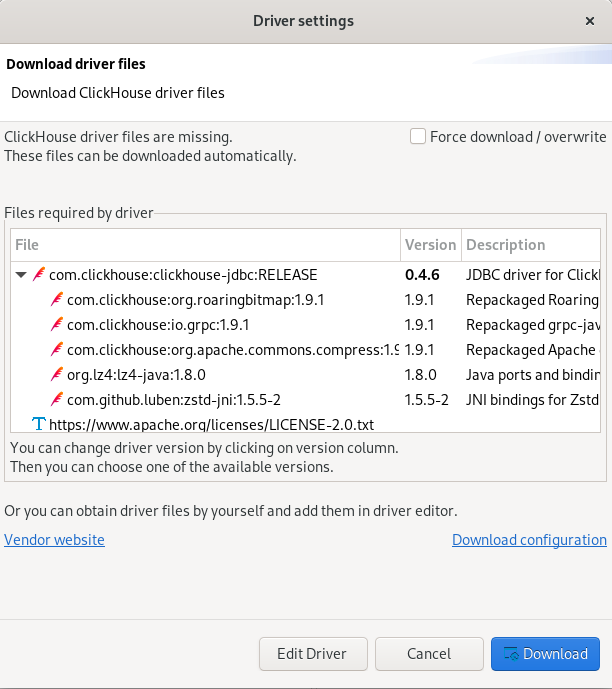The height and width of the screenshot is (689, 612).
Task: Cancel the driver download dialog
Action: 429,654
